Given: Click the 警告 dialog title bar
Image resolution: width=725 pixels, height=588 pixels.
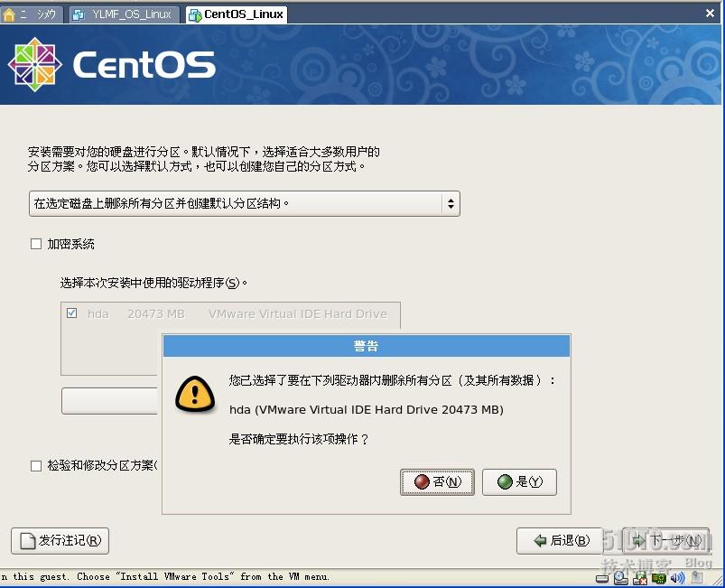Looking at the screenshot, I should pos(367,346).
